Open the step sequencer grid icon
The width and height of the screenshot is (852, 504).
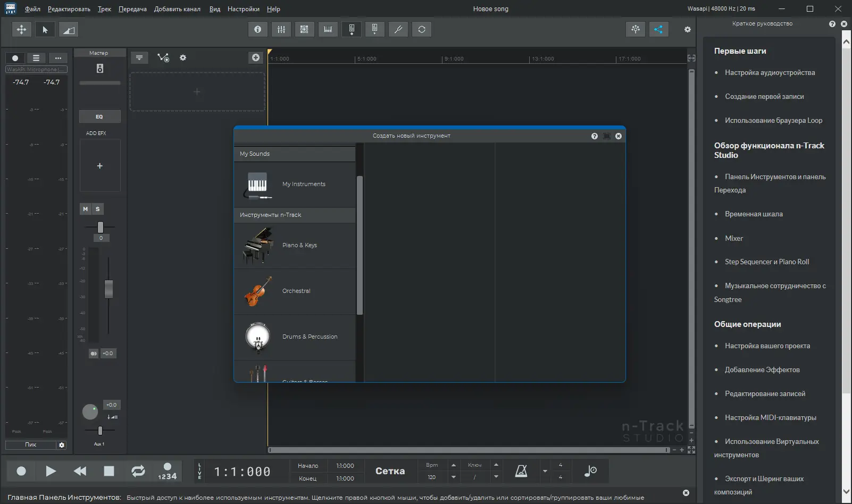(304, 29)
